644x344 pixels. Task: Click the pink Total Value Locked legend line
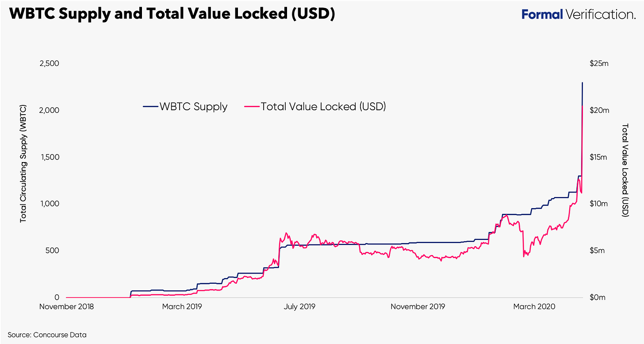click(251, 107)
